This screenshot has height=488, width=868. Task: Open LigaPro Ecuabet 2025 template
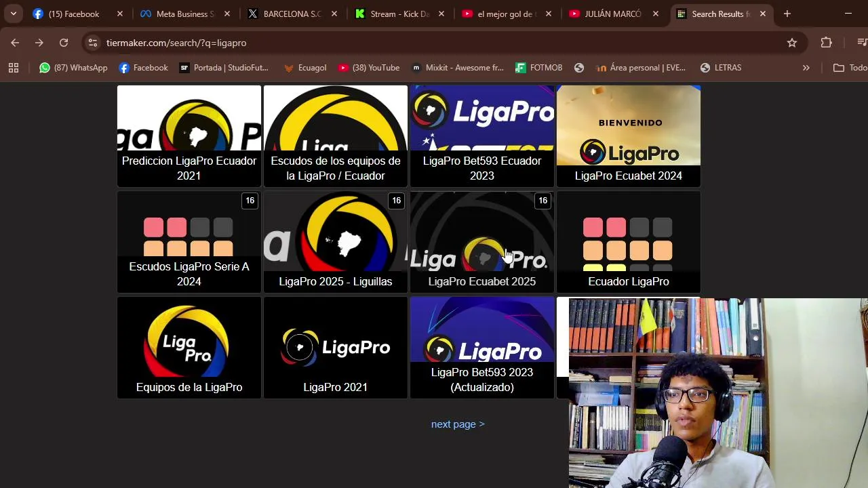click(482, 242)
